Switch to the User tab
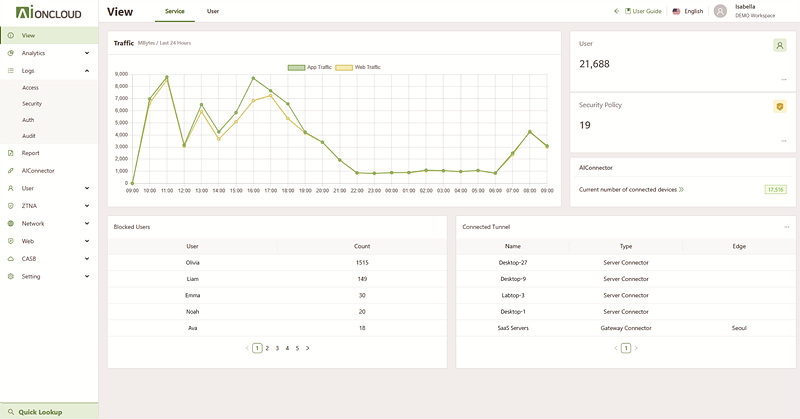The height and width of the screenshot is (419, 800). coord(213,11)
